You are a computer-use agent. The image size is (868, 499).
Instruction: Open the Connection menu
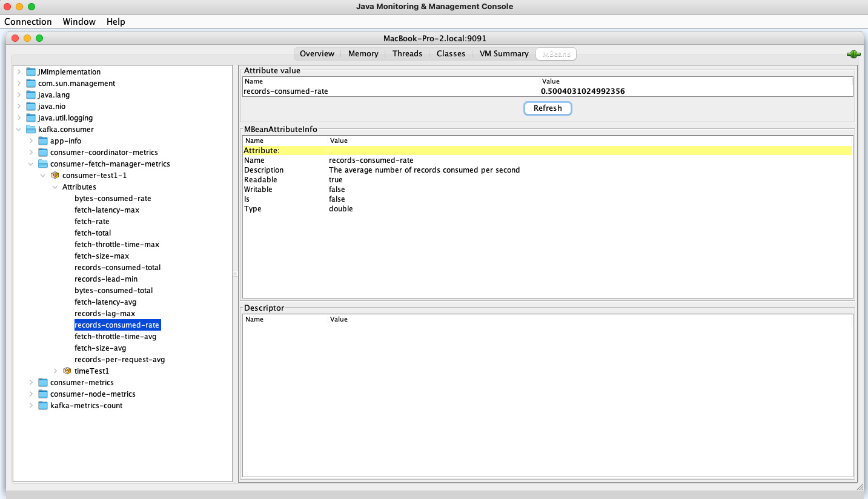tap(28, 21)
